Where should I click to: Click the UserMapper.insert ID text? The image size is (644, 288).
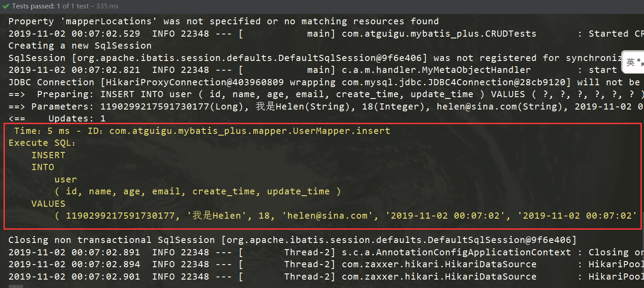(250, 131)
